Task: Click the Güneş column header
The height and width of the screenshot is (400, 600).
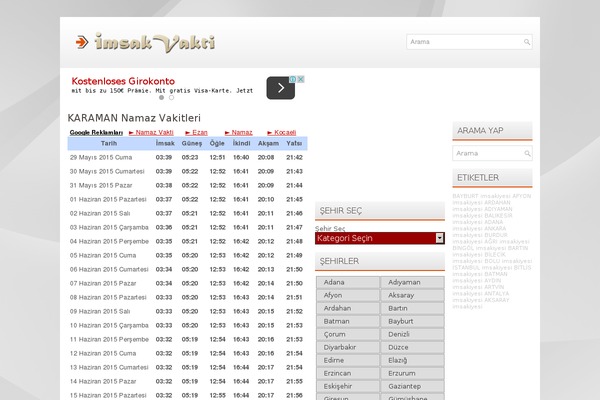Action: click(192, 144)
